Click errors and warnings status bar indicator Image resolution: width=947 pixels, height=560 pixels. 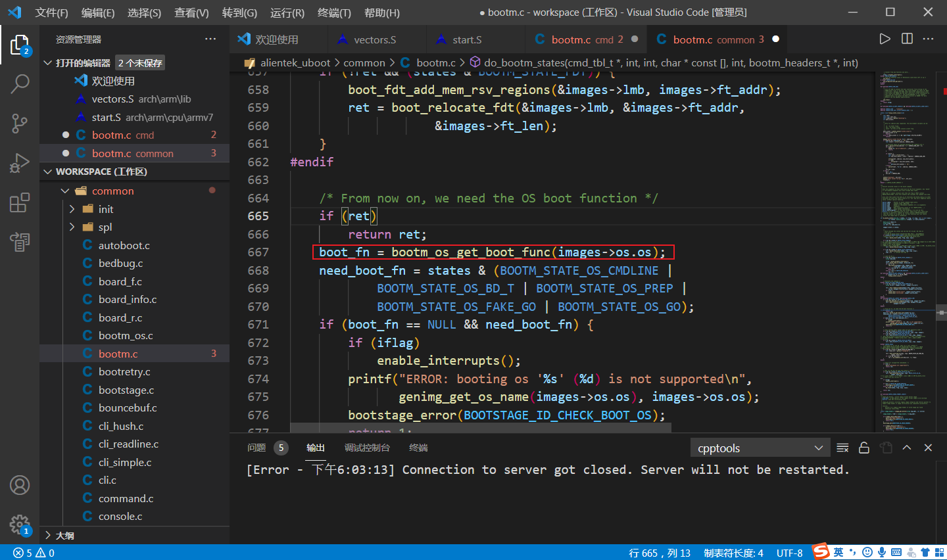click(x=34, y=553)
